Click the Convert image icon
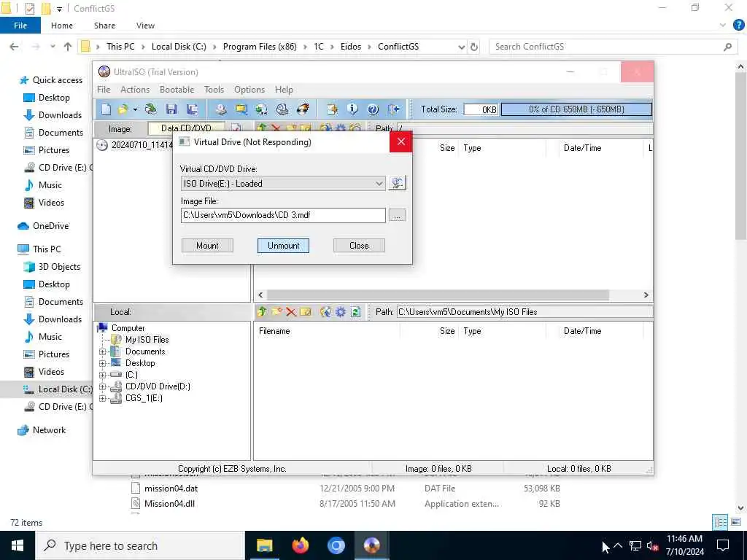The image size is (747, 560). coord(261,109)
